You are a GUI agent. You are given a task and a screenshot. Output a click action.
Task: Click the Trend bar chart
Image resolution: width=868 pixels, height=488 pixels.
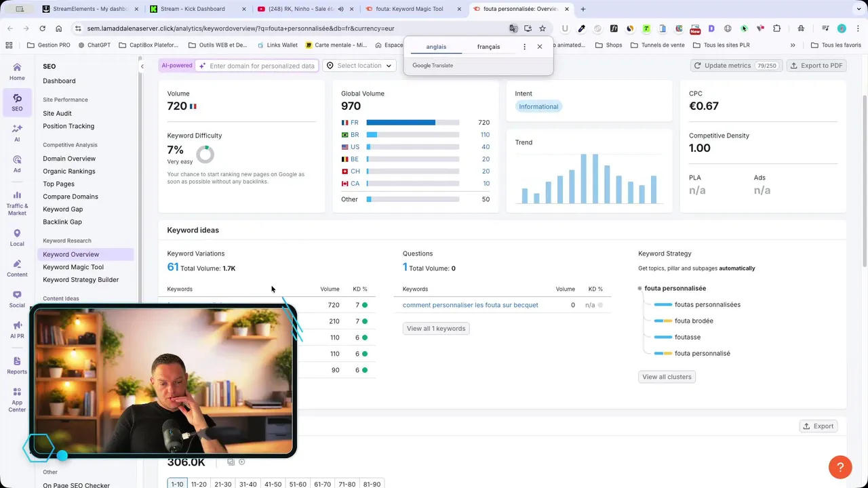tap(589, 178)
